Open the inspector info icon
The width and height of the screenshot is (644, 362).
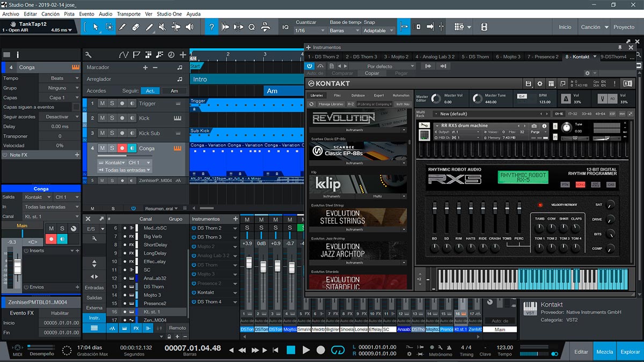coord(18,54)
